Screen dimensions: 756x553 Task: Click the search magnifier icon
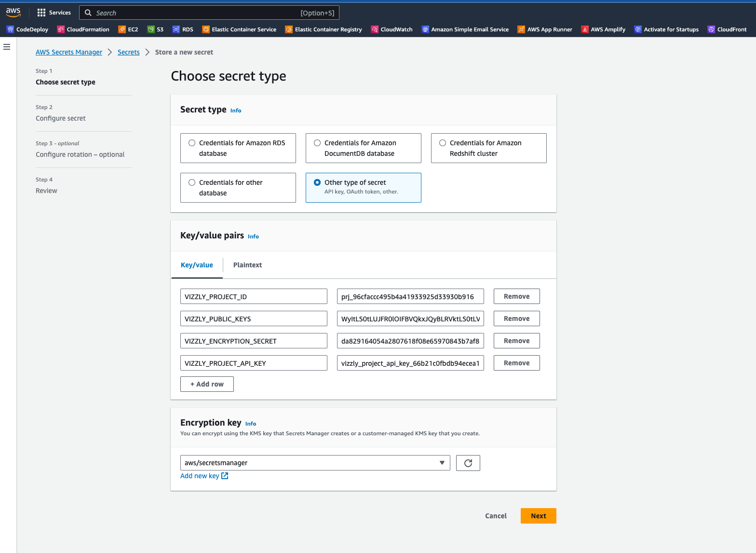[88, 13]
